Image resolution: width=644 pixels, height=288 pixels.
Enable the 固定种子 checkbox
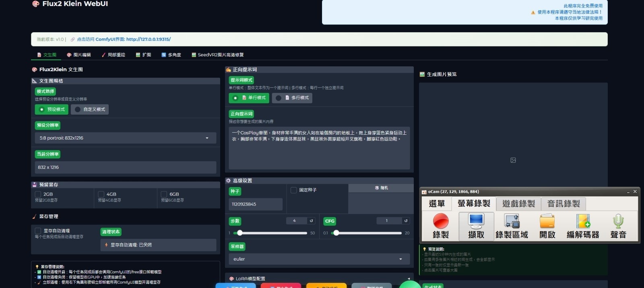[294, 190]
